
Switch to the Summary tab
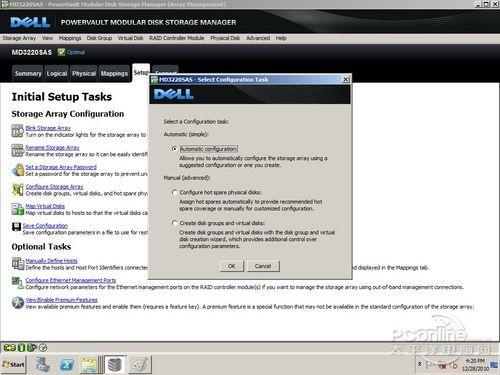coord(28,73)
